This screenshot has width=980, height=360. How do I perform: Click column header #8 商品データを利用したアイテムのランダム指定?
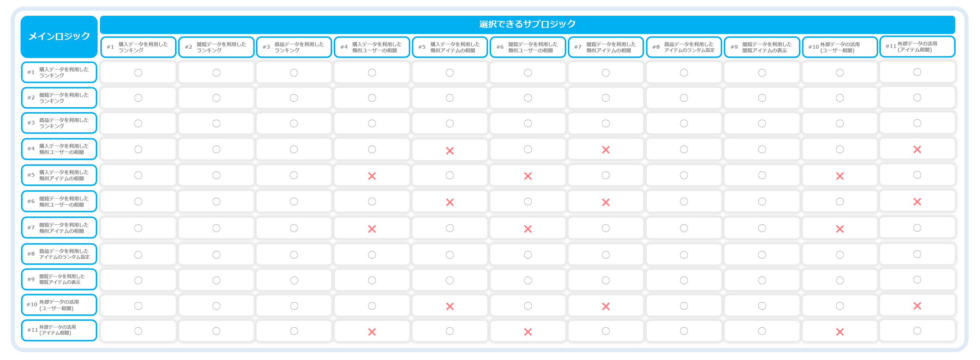(684, 47)
